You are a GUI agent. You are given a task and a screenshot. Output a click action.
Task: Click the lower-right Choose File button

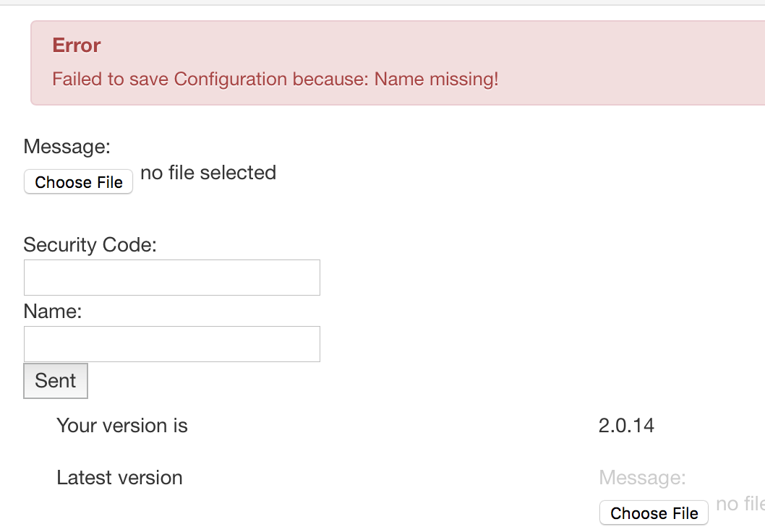coord(654,513)
